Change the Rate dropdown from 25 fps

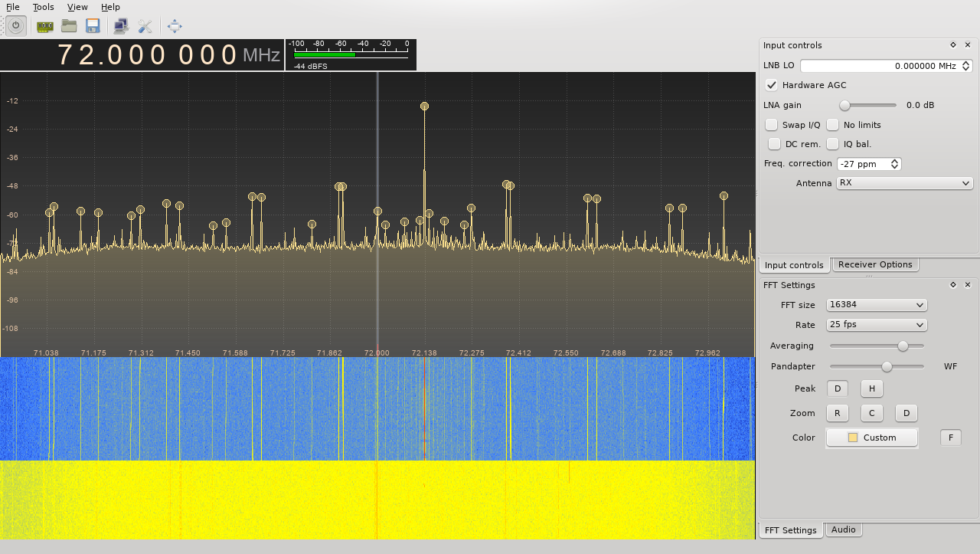pos(876,324)
